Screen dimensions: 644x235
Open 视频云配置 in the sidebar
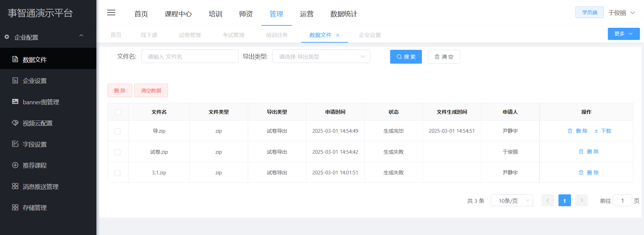point(37,123)
